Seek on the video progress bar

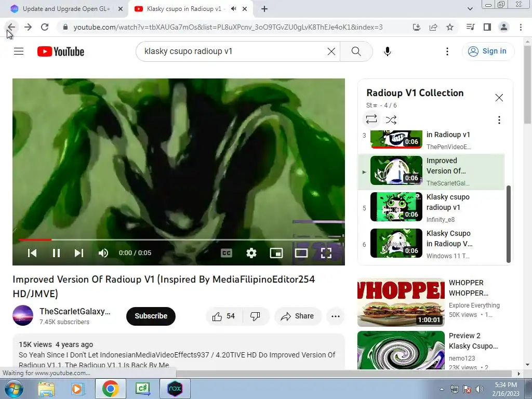[179, 240]
